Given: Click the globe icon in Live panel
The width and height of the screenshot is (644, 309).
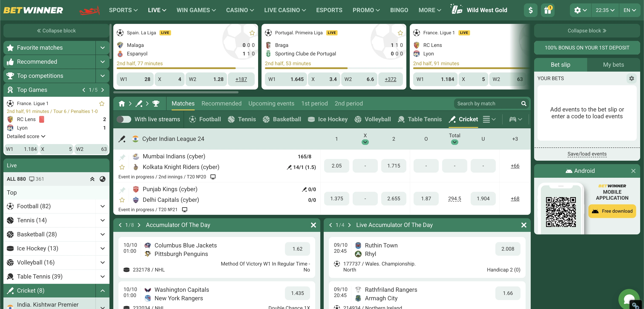Looking at the screenshot, I should click(102, 179).
